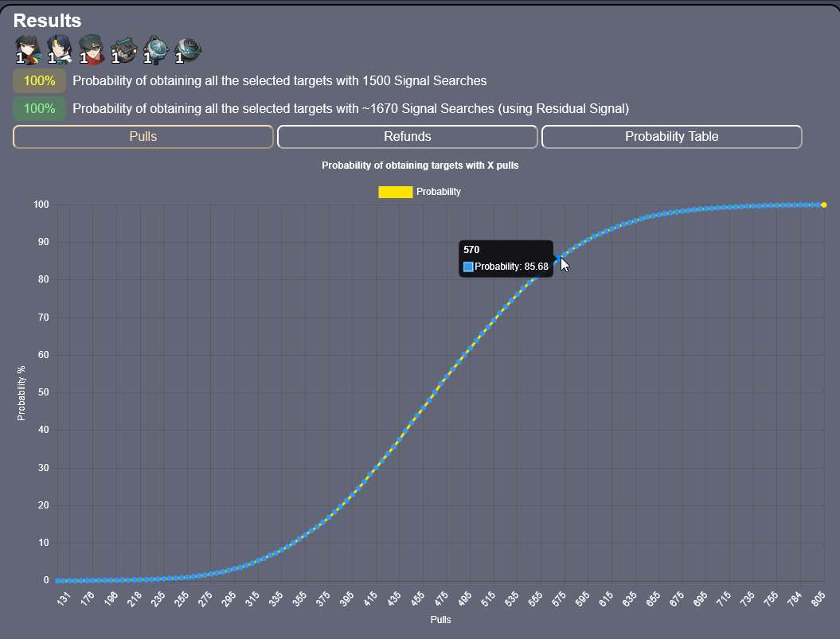
Task: Click the '~1670 Signal Searches (using Residual Signal)' description
Action: (x=351, y=109)
